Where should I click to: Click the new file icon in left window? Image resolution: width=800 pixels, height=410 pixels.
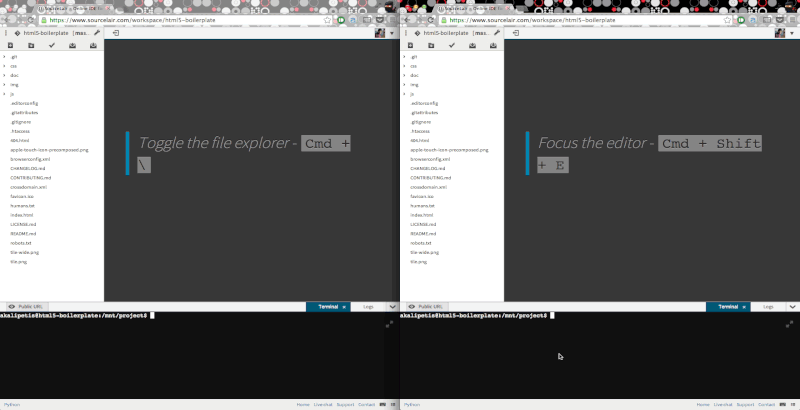[10, 45]
